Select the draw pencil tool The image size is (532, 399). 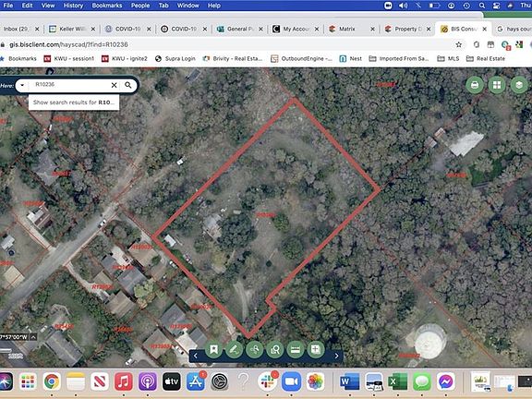234,349
